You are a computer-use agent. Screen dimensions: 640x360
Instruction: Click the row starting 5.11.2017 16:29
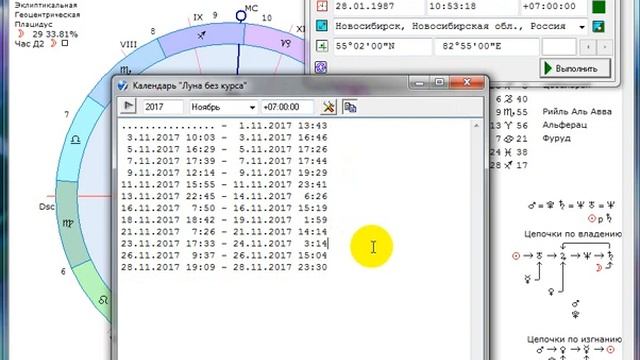click(224, 149)
